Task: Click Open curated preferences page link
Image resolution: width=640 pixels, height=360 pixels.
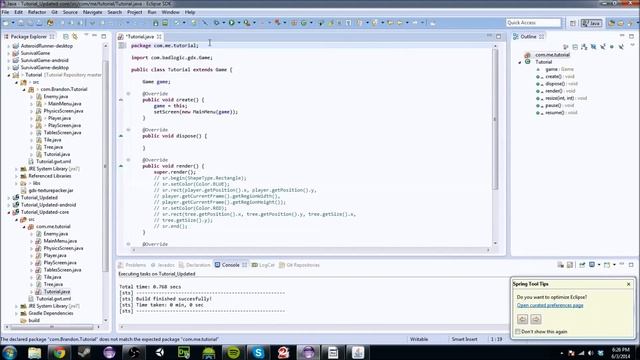Action: [550, 305]
